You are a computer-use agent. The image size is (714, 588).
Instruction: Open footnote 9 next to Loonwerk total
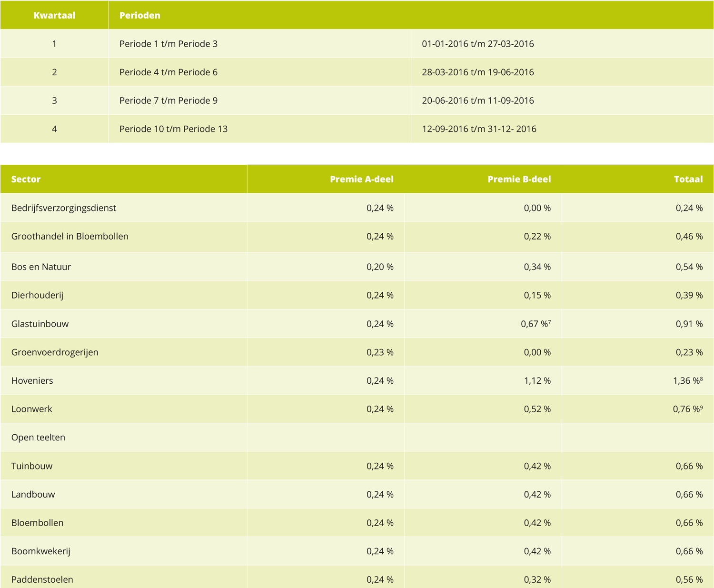(x=701, y=407)
